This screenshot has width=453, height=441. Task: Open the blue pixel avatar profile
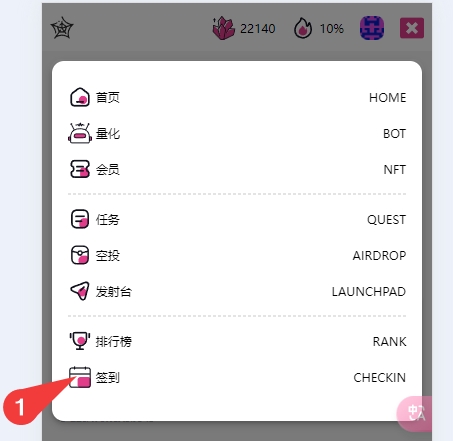point(372,28)
